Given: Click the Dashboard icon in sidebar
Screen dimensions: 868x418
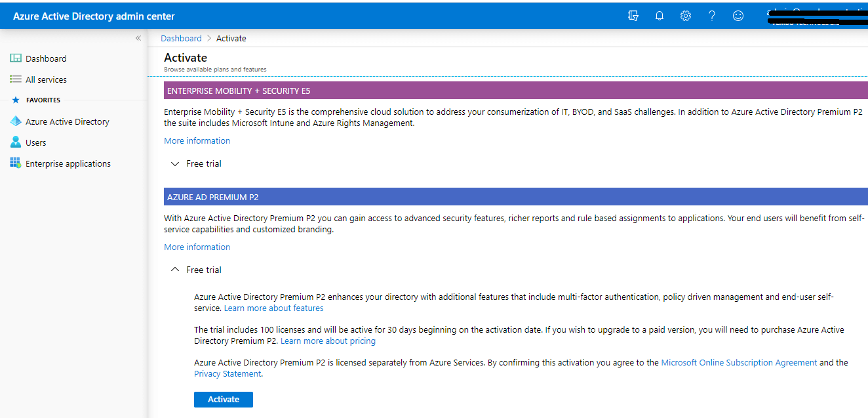Looking at the screenshot, I should tap(16, 58).
